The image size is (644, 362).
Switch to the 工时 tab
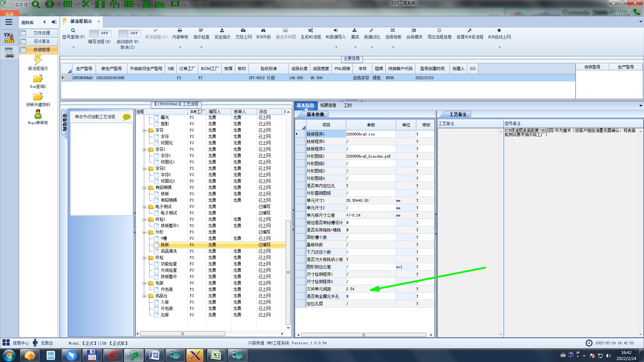pyautogui.click(x=347, y=105)
